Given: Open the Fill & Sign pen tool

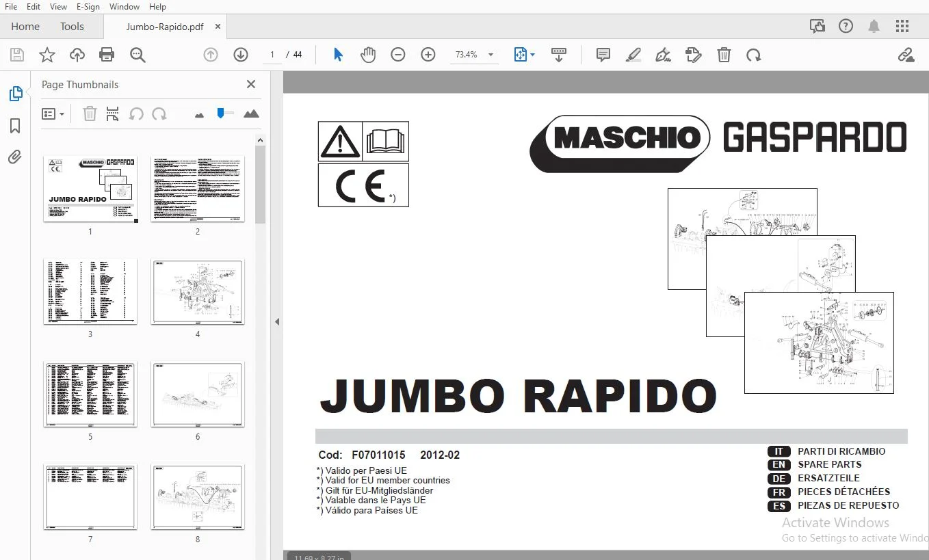Looking at the screenshot, I should [663, 55].
